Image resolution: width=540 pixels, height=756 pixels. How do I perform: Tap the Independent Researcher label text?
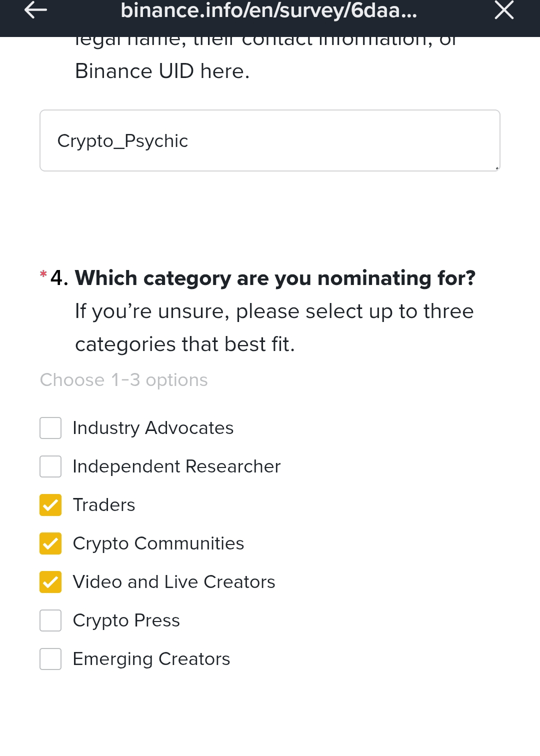(x=176, y=466)
